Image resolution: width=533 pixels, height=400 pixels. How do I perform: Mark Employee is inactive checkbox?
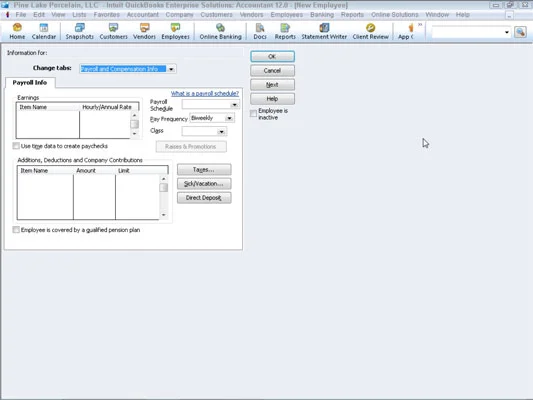pyautogui.click(x=253, y=114)
